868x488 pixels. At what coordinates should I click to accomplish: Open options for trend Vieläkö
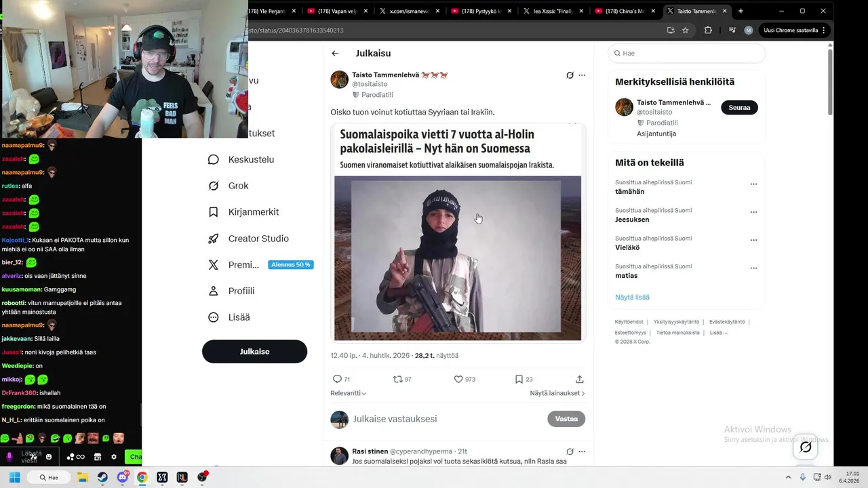click(753, 240)
